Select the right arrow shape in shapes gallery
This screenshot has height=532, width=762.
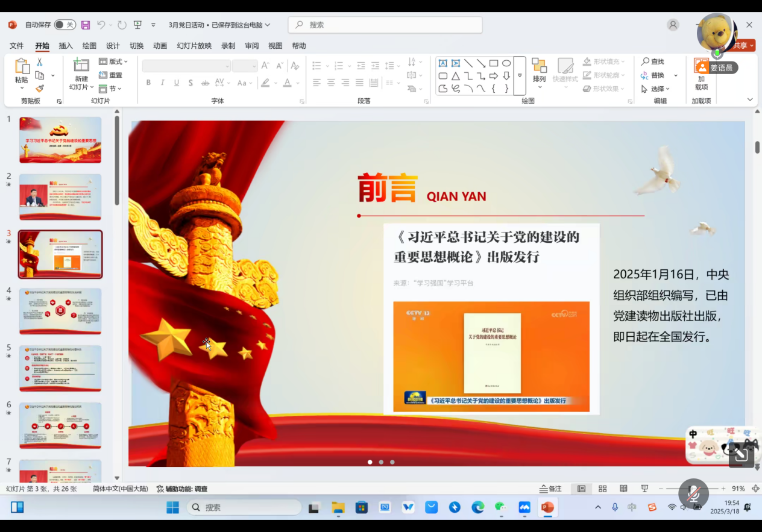pyautogui.click(x=493, y=76)
